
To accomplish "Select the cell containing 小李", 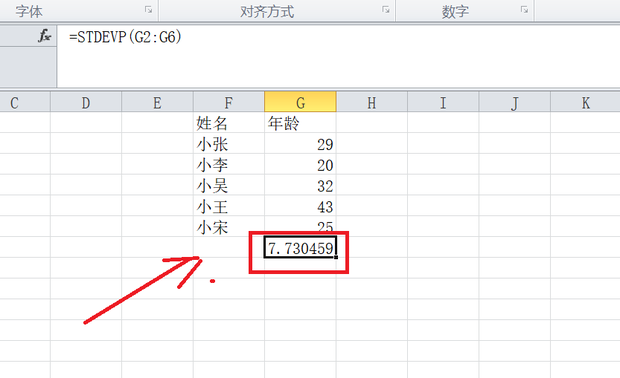I will click(229, 164).
